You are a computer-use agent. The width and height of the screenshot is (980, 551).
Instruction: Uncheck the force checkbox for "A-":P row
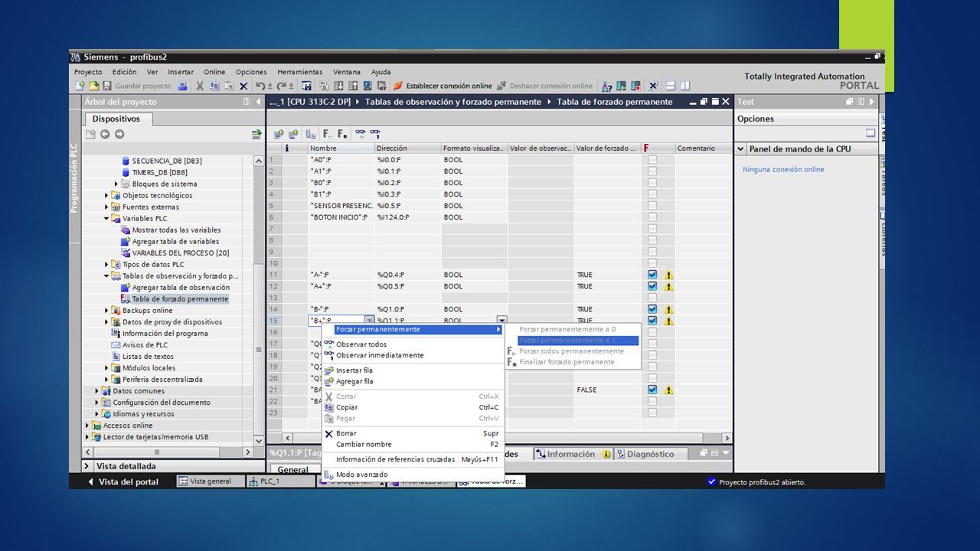[652, 275]
